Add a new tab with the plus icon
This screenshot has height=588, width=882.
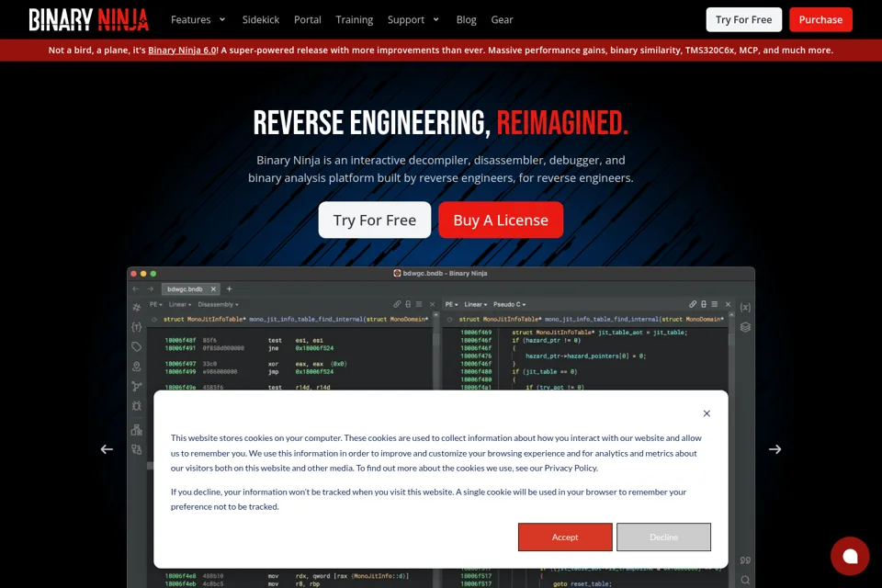point(229,289)
